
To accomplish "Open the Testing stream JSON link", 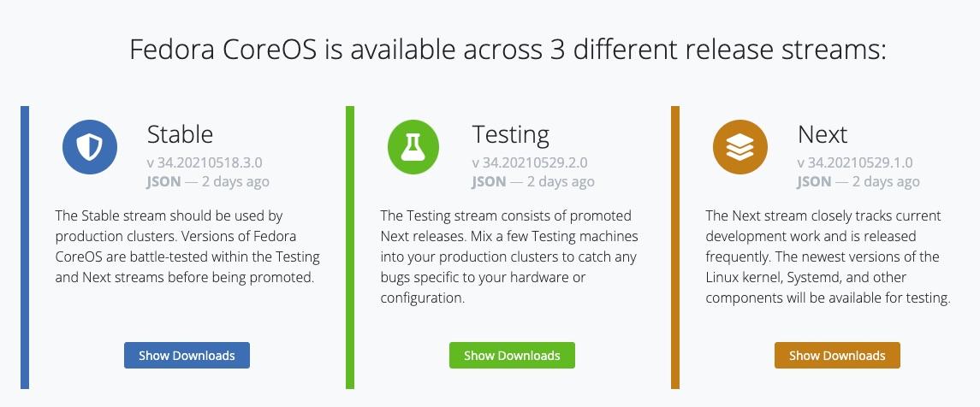I will coord(489,181).
